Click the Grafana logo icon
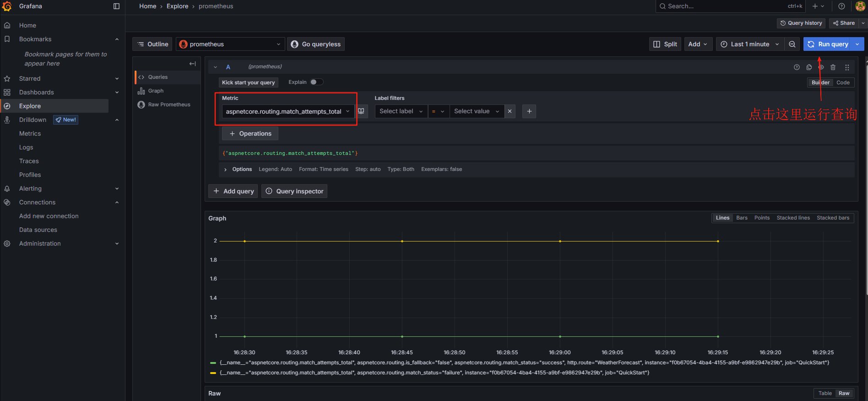This screenshot has width=868, height=401. click(x=7, y=6)
